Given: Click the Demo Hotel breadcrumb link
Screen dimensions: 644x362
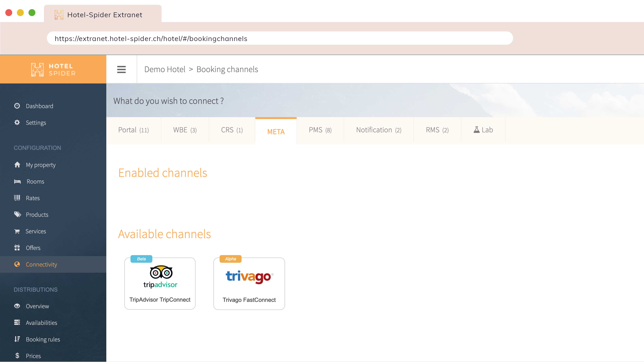Looking at the screenshot, I should coord(165,69).
